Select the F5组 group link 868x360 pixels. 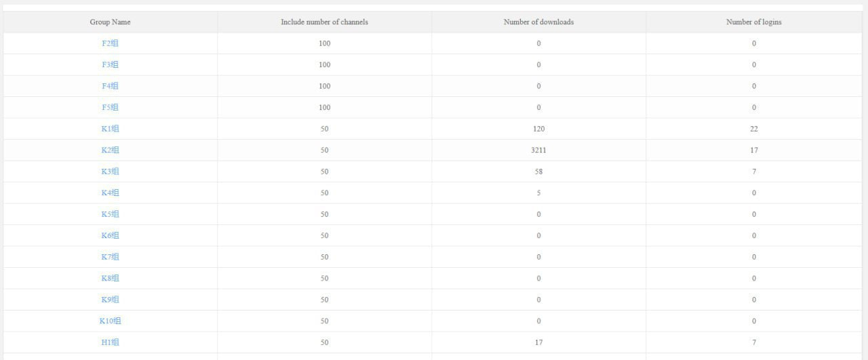(110, 107)
